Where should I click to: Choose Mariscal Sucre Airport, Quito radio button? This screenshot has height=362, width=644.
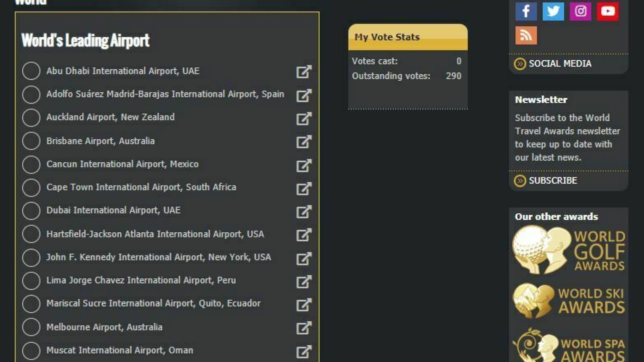(31, 304)
